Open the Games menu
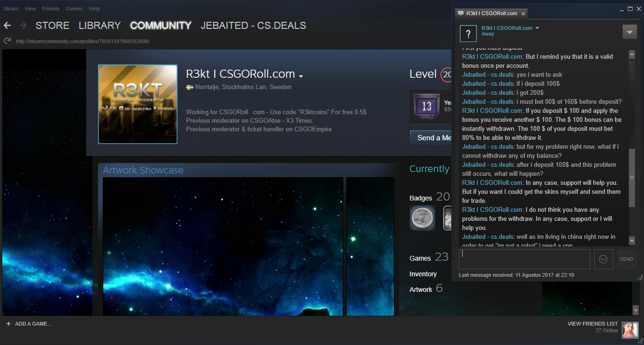Viewport: 644px width, 345px height. (74, 9)
